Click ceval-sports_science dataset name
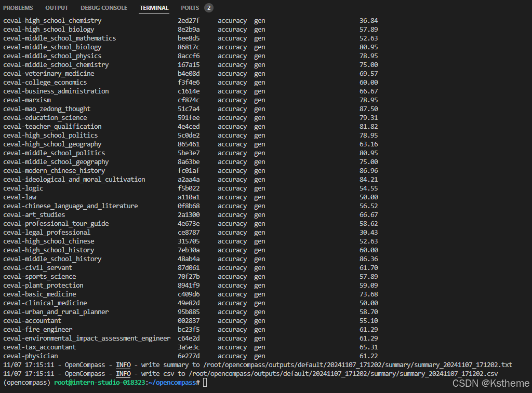Screen dimensions: 532x393 (x=39, y=276)
